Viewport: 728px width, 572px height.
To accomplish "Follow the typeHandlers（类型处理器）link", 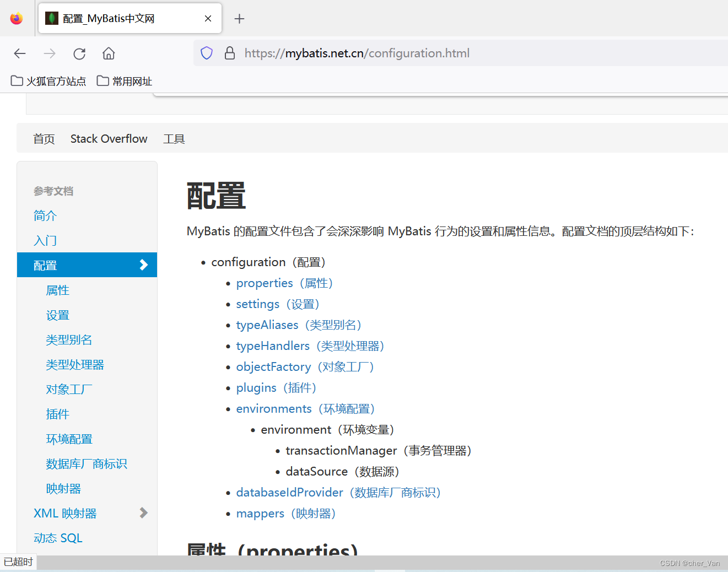I will tap(310, 346).
